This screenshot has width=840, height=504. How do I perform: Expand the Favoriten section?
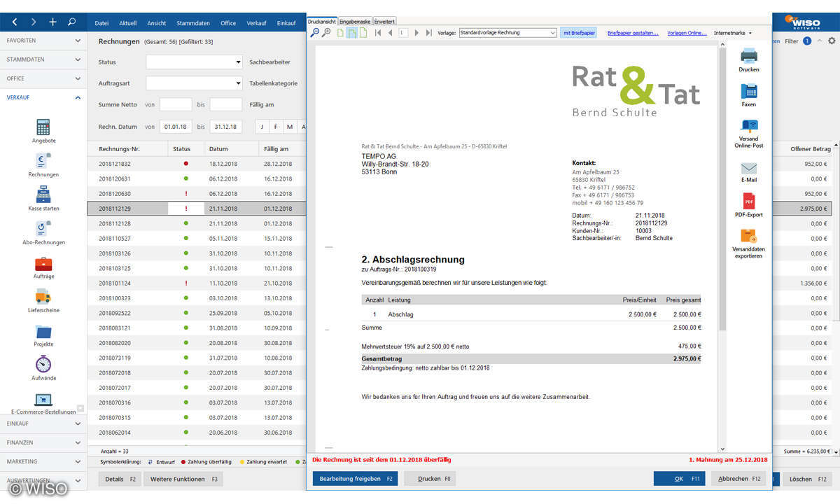[43, 41]
